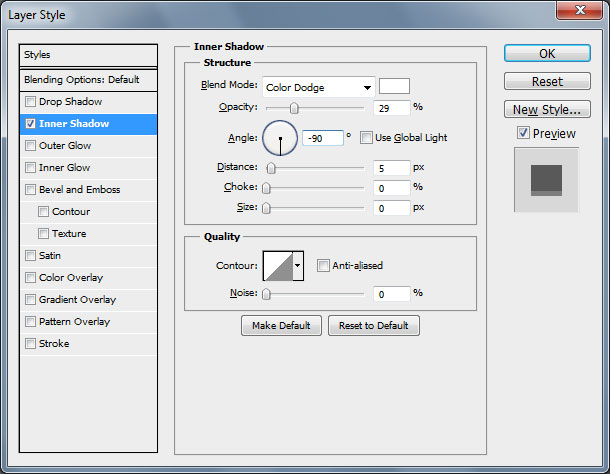Enable Anti-aliased contour option
This screenshot has width=610, height=474.
(x=323, y=265)
